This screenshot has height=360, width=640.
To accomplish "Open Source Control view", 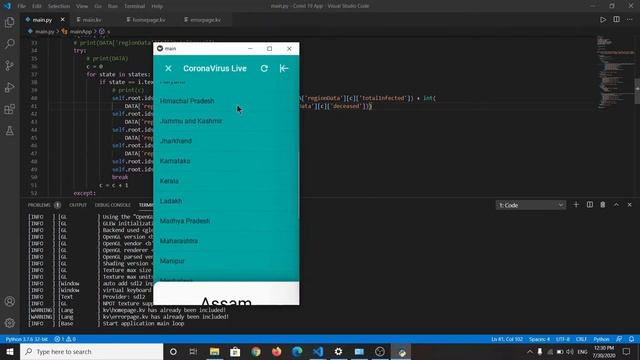I will point(9,65).
